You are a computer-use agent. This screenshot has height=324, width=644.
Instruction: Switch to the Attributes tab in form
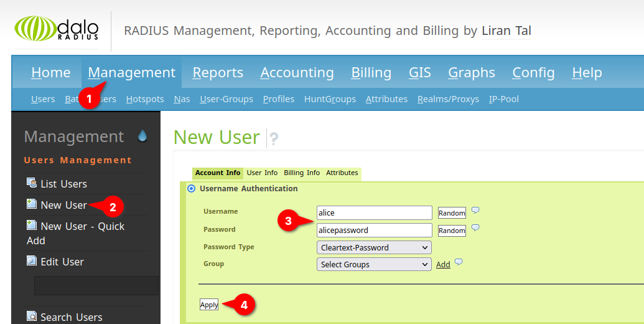coord(342,173)
